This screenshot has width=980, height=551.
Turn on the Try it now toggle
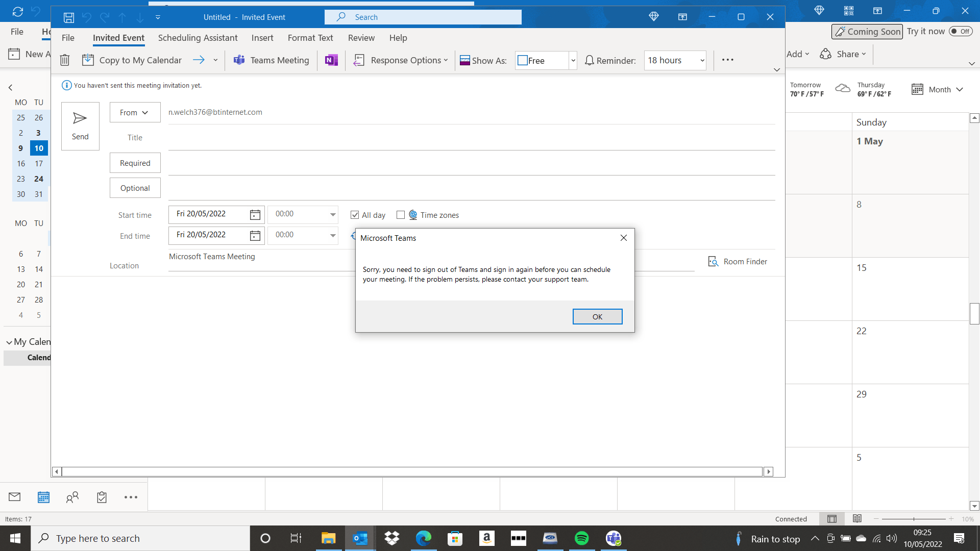coord(962,31)
